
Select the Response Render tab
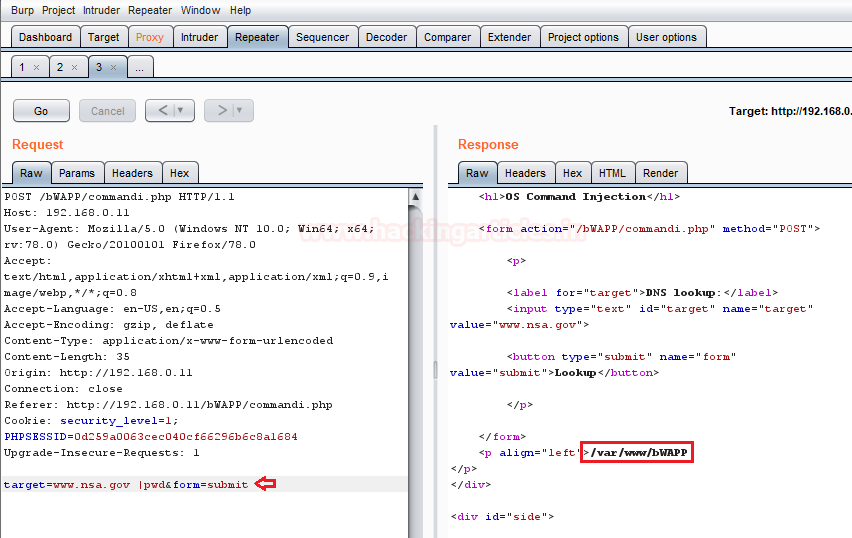[x=661, y=173]
